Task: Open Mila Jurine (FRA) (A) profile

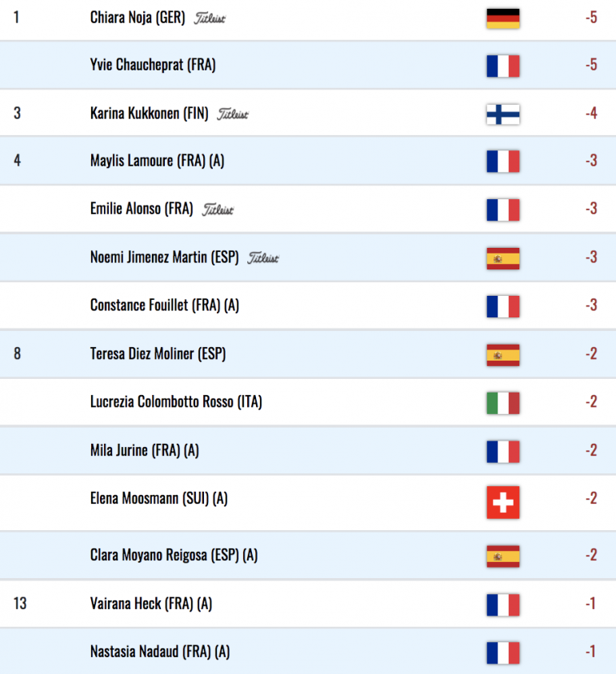Action: 145,450
